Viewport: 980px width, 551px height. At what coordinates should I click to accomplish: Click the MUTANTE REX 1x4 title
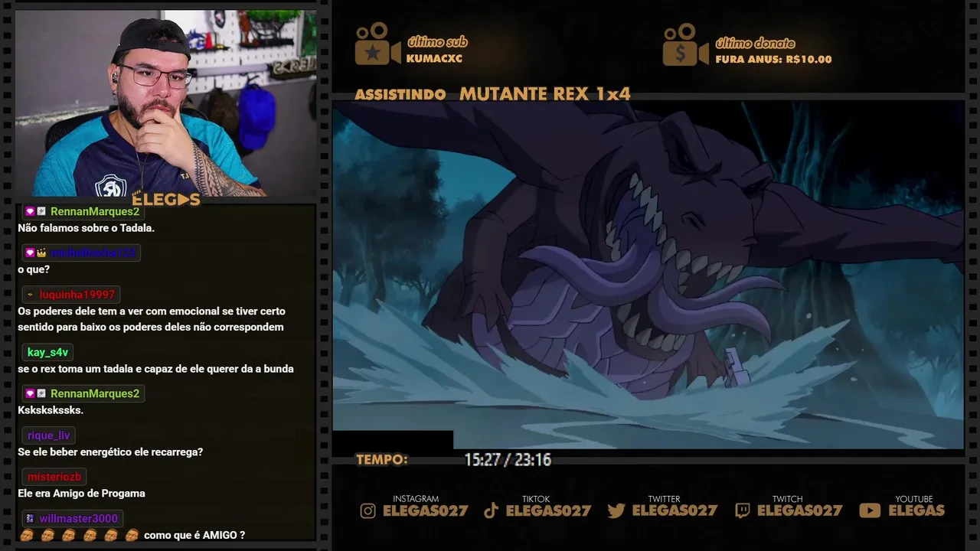tap(545, 94)
